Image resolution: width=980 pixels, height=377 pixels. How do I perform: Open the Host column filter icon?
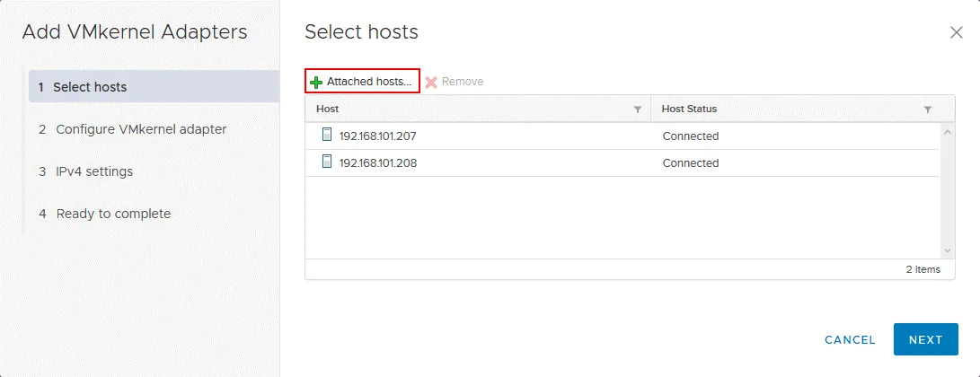[x=638, y=110]
